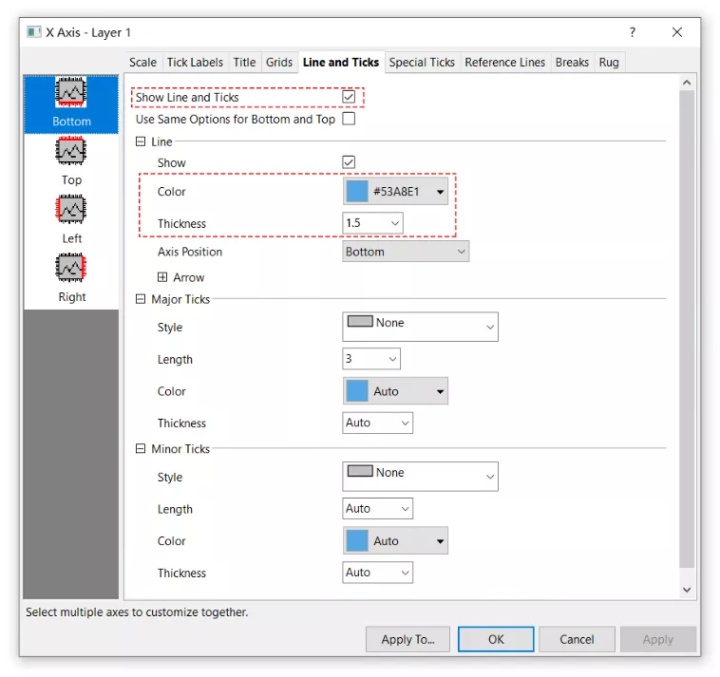The height and width of the screenshot is (677, 720).
Task: Open the Line Color #53A8E1 picker
Action: coord(395,191)
